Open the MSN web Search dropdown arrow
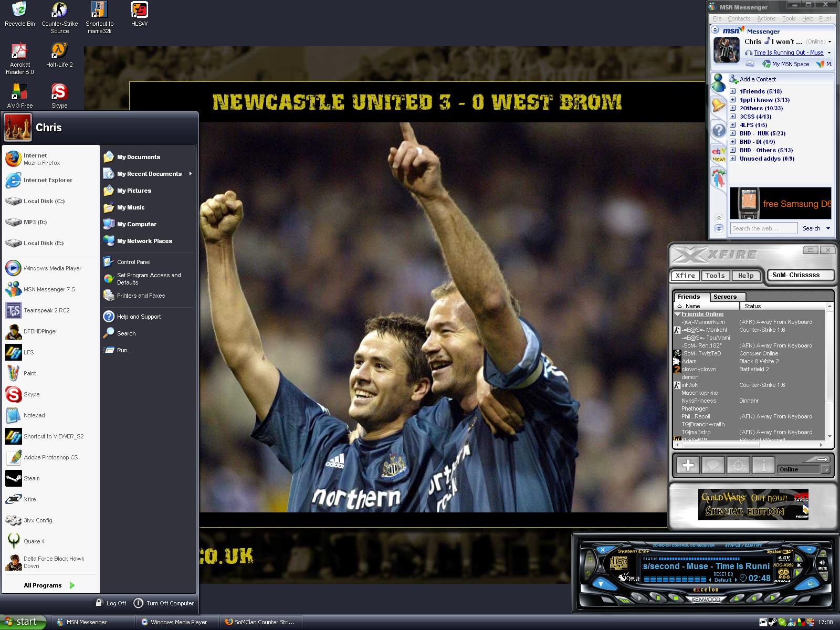Screen dimensions: 840x630 (828, 228)
